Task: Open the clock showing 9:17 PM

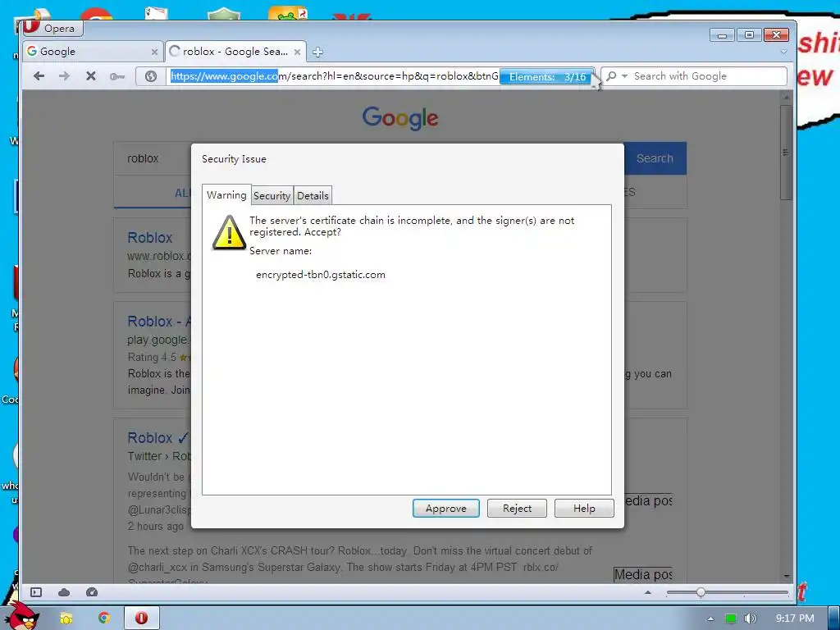Action: click(794, 619)
